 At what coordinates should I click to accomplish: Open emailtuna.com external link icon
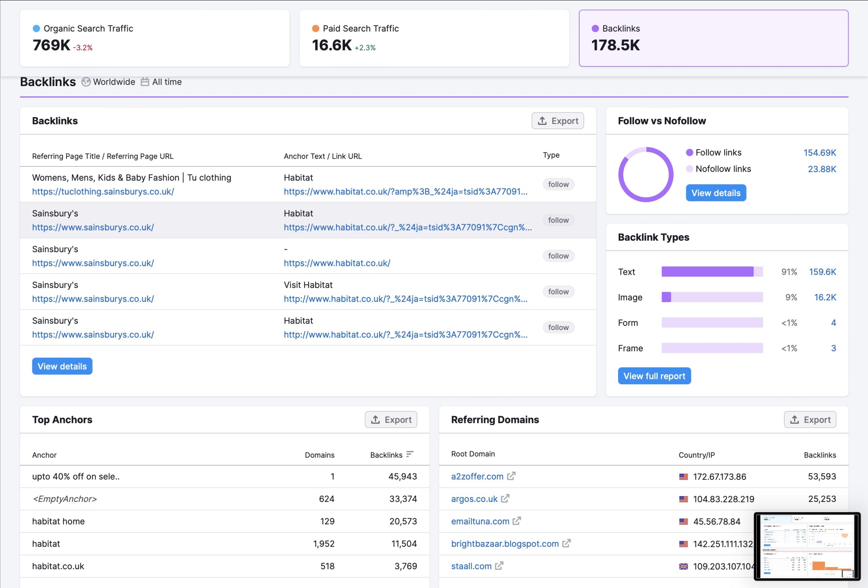tap(516, 521)
